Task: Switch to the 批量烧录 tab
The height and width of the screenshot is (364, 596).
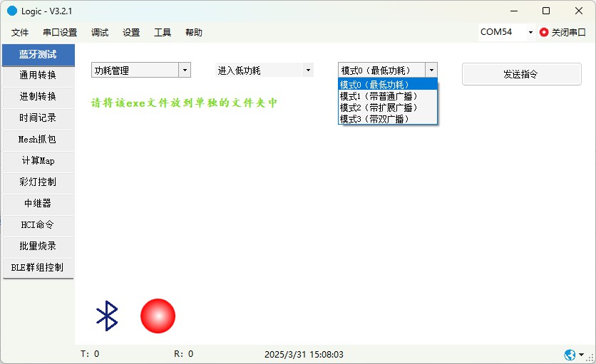Action: [38, 246]
